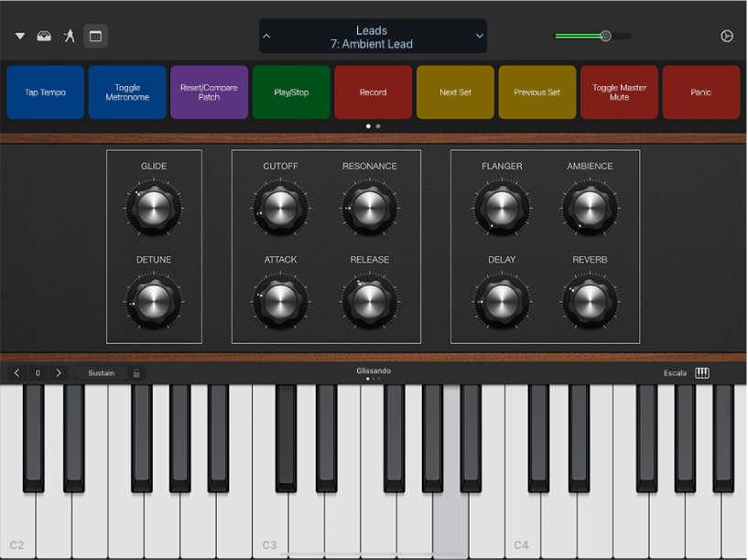Click the Play/Stop pad

291,92
